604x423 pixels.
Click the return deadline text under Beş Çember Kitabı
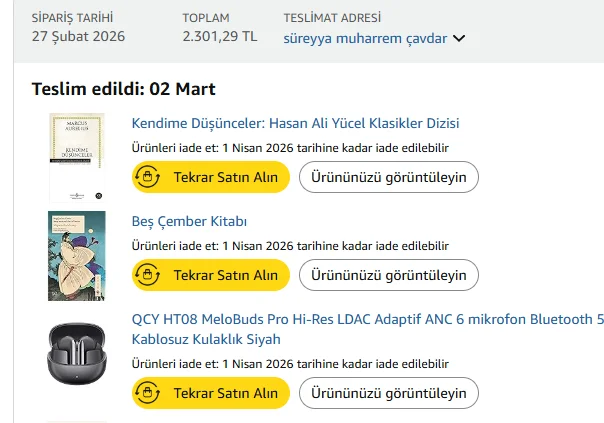click(290, 246)
